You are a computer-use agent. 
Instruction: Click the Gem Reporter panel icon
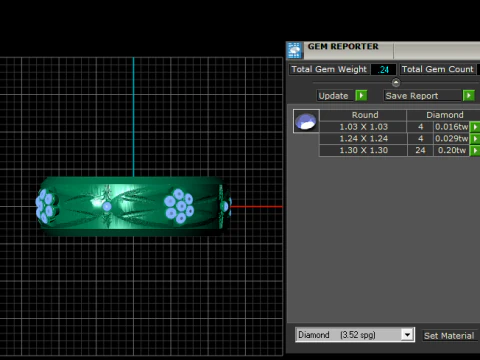tap(294, 50)
